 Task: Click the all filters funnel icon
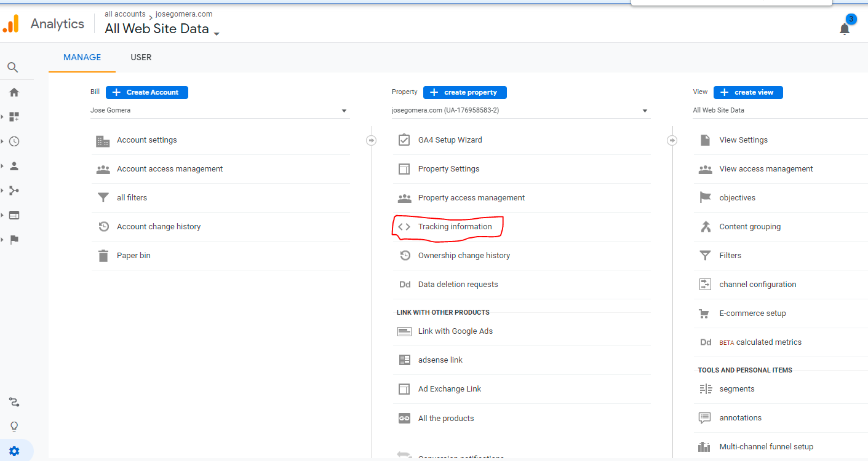point(103,198)
